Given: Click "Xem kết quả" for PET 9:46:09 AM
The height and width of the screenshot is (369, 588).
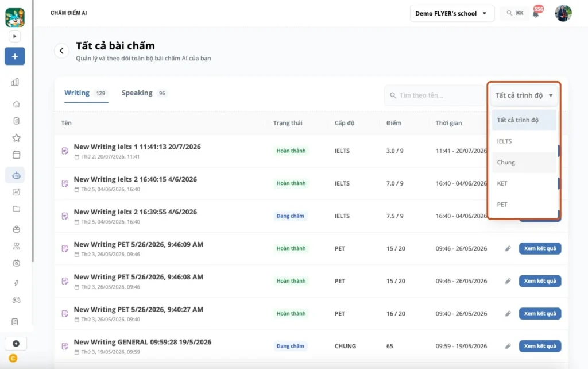Looking at the screenshot, I should pos(540,248).
